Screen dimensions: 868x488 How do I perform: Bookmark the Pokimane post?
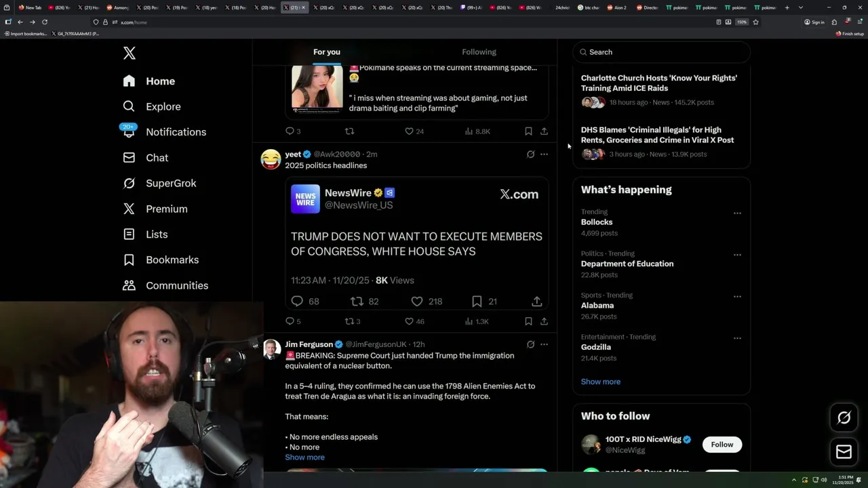point(528,131)
